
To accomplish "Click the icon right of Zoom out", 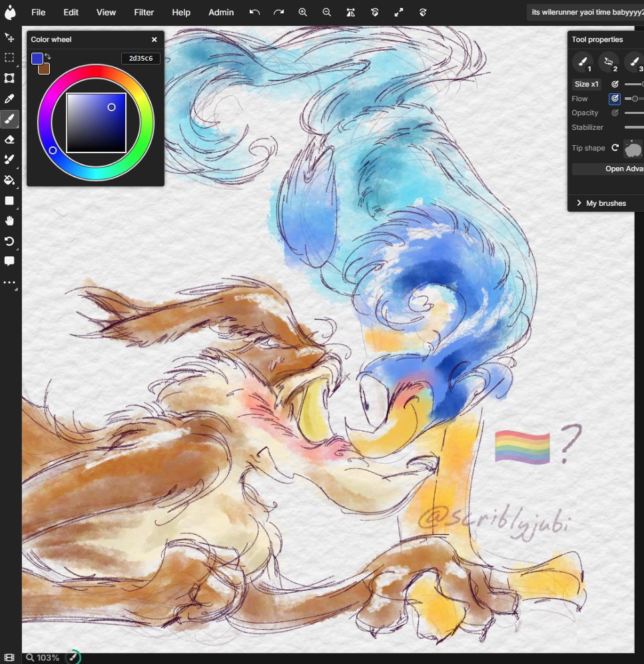I will (x=350, y=12).
